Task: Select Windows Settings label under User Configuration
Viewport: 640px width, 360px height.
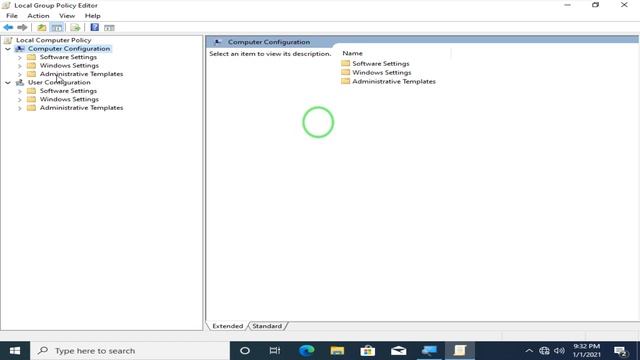Action: click(x=69, y=99)
